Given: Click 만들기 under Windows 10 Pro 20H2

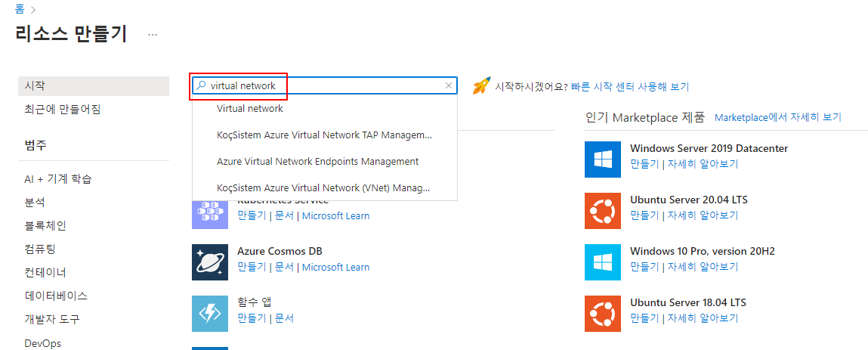Looking at the screenshot, I should pyautogui.click(x=644, y=267).
